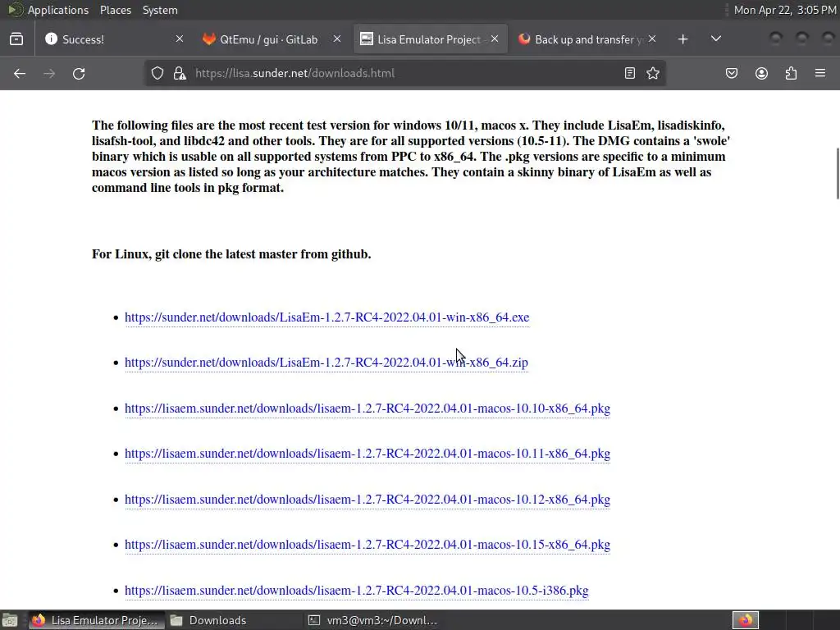The height and width of the screenshot is (630, 840).
Task: Close the Lisa Emulator Project tab
Action: point(495,39)
